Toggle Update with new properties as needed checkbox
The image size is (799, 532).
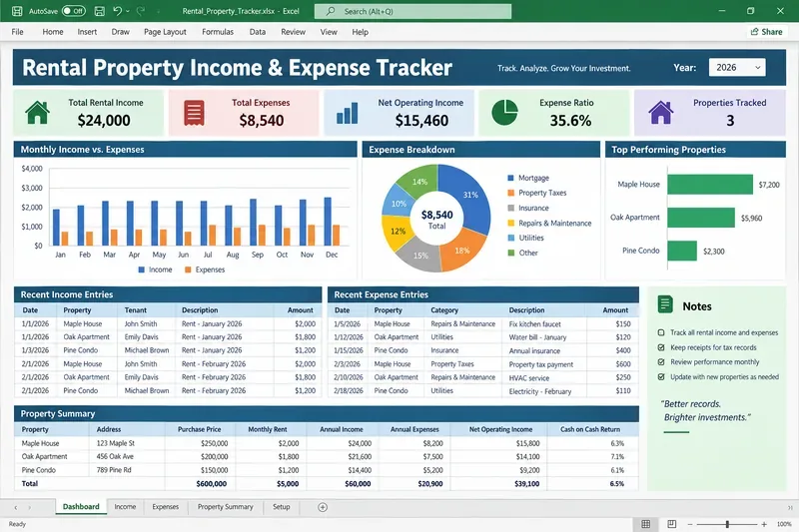pos(661,376)
